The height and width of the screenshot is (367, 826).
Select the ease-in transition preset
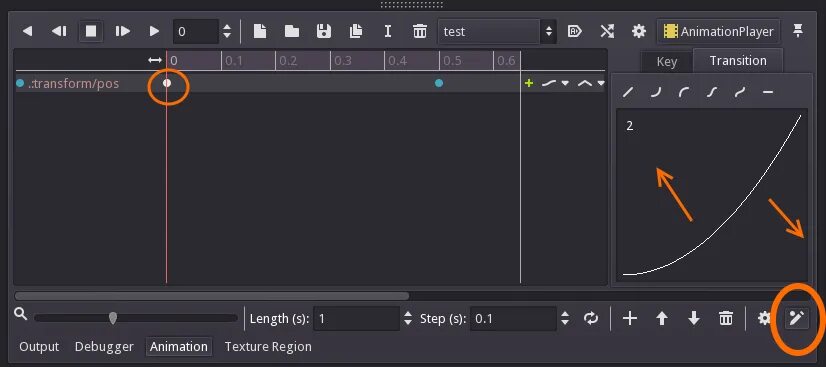(x=655, y=92)
